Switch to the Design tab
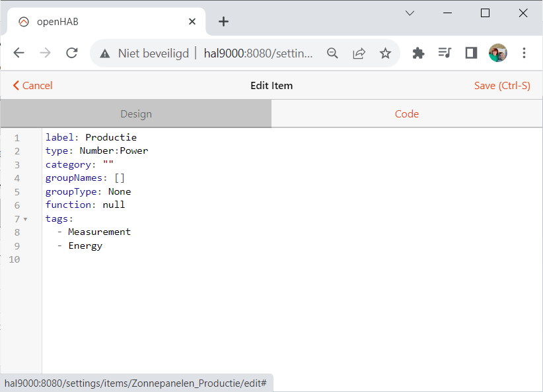Viewport: 543px width, 392px height. tap(136, 114)
